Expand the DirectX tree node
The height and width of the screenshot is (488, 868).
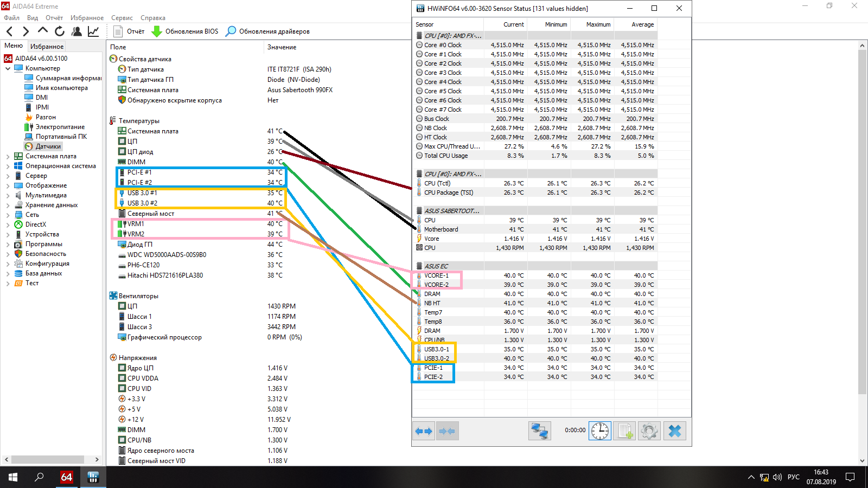[x=8, y=224]
